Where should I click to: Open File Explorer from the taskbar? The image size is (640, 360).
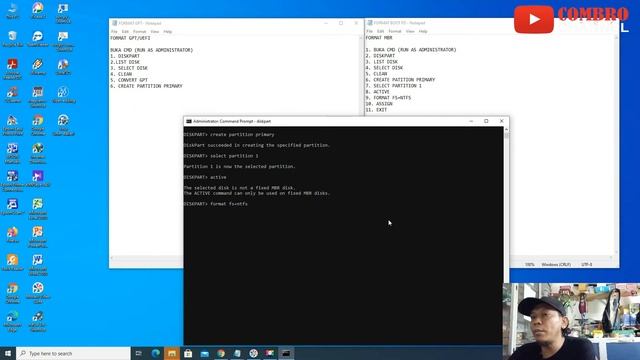(x=172, y=353)
